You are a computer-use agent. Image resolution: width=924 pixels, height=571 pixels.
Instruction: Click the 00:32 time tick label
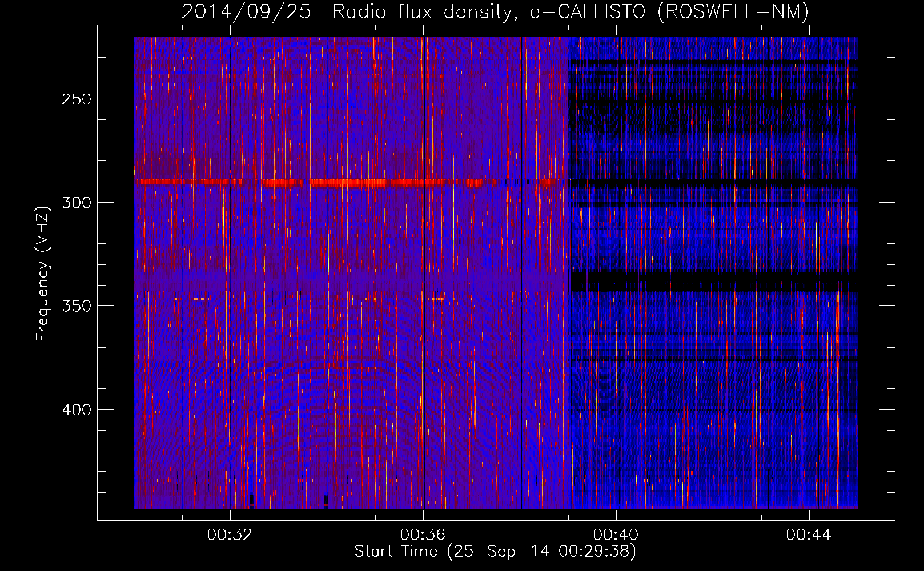point(230,535)
